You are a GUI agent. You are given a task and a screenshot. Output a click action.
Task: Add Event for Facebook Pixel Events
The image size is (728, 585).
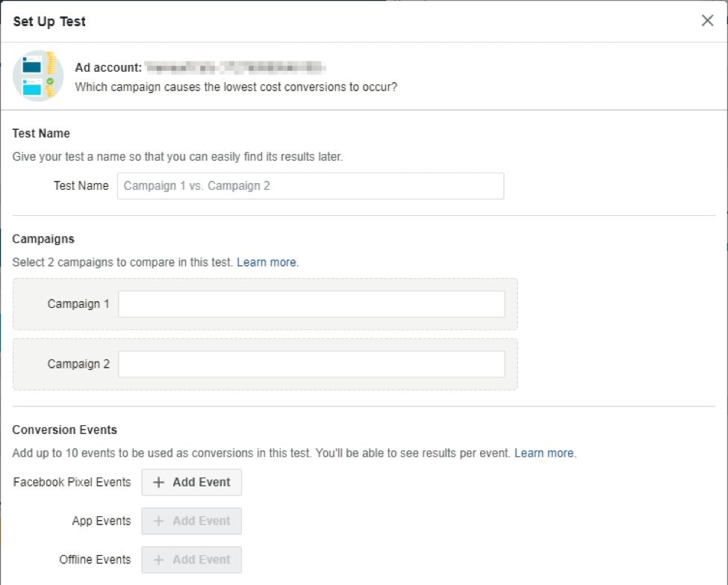(x=192, y=483)
